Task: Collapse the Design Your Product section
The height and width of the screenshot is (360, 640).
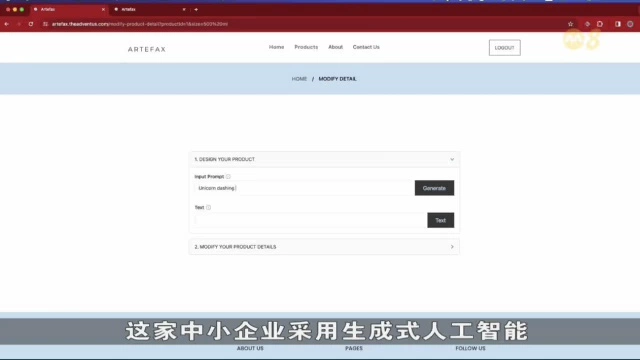Action: [x=452, y=159]
